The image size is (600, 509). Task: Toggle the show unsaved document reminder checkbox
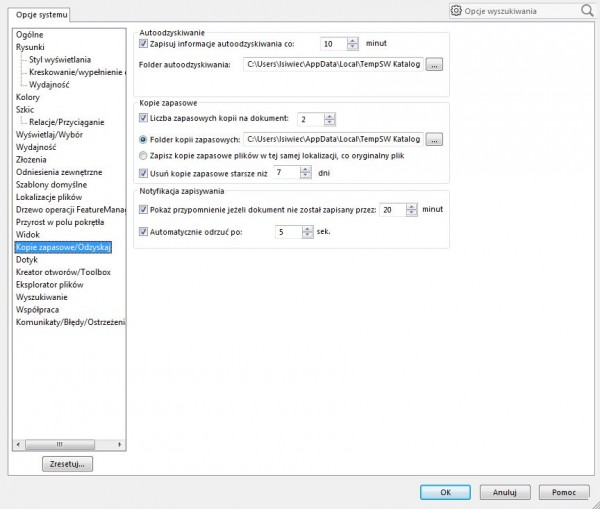pos(143,208)
